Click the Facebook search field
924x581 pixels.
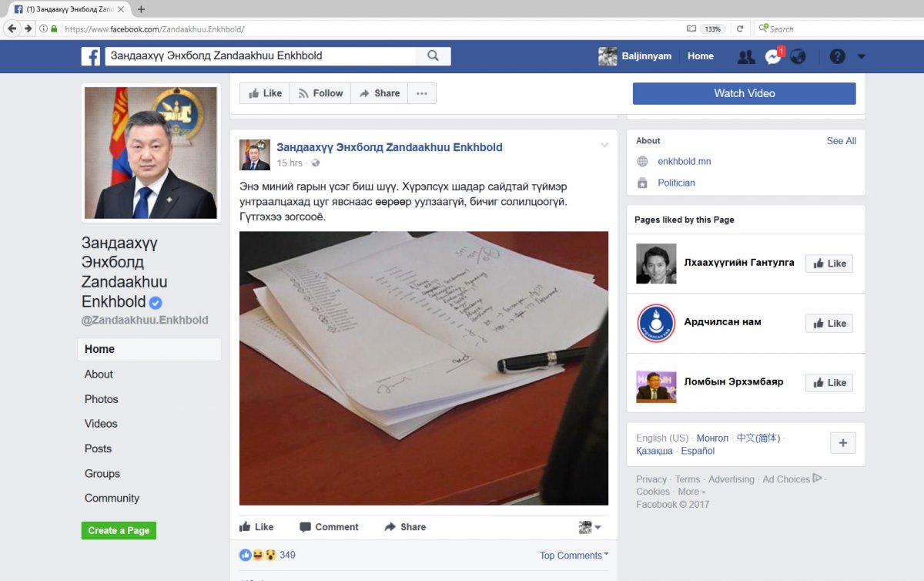(260, 56)
